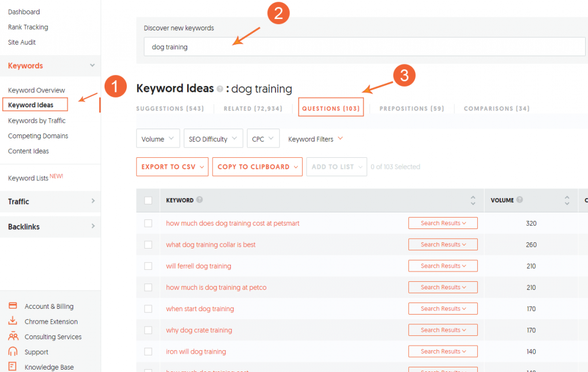Open the Volume filter dropdown
The width and height of the screenshot is (588, 372).
pos(158,139)
